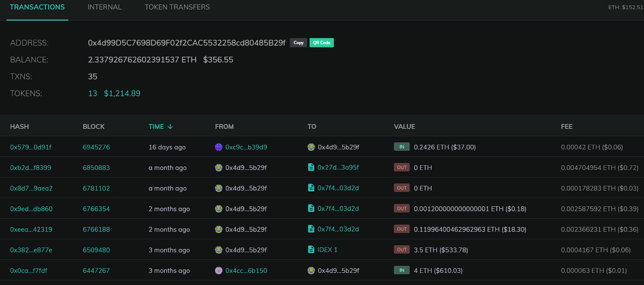Switch to the INTERNAL tab

(105, 7)
